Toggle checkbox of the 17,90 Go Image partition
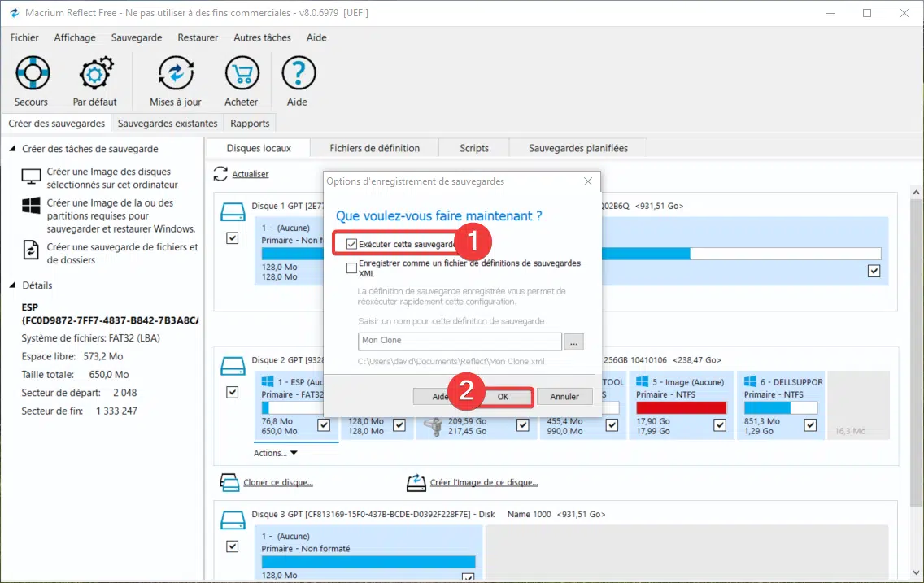 click(720, 424)
